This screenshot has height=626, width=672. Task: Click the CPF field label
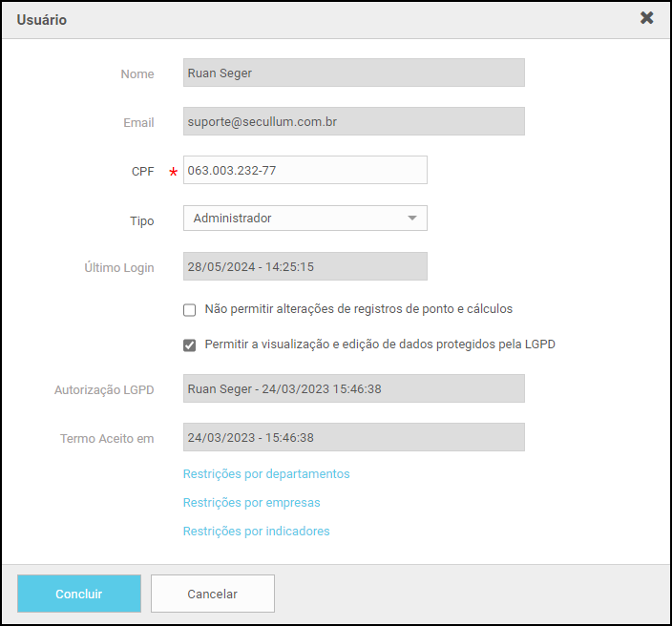142,172
